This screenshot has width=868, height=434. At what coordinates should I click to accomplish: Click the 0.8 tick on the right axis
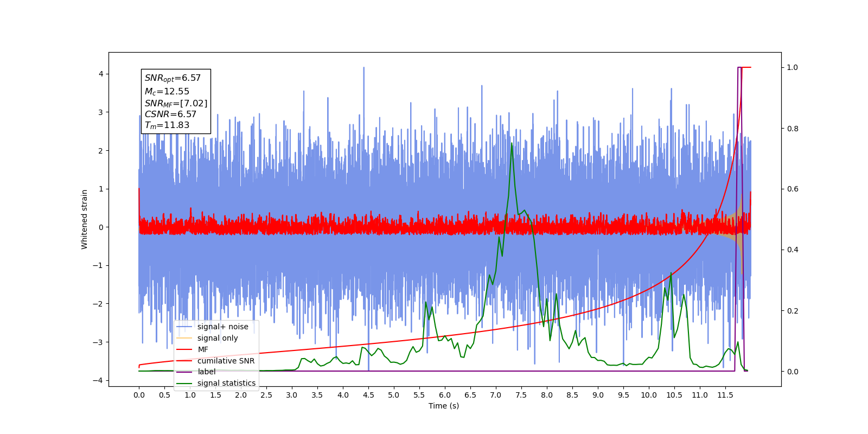pyautogui.click(x=793, y=129)
